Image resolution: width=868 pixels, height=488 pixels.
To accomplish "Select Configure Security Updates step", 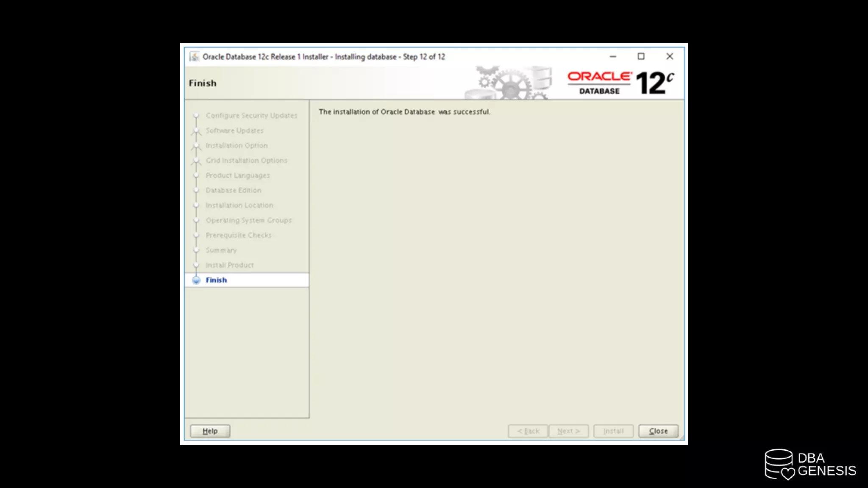I will pos(251,116).
